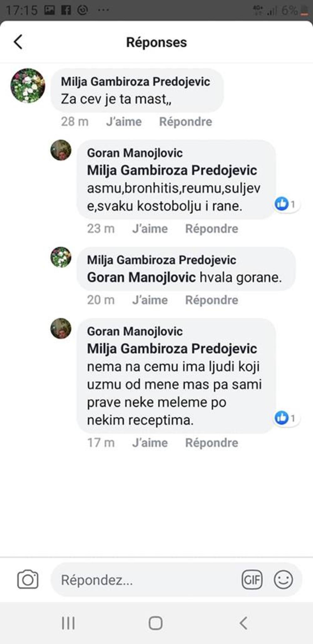This screenshot has width=313, height=644.
Task: View like reaction on asmu,bronhitis comment
Action: (285, 205)
